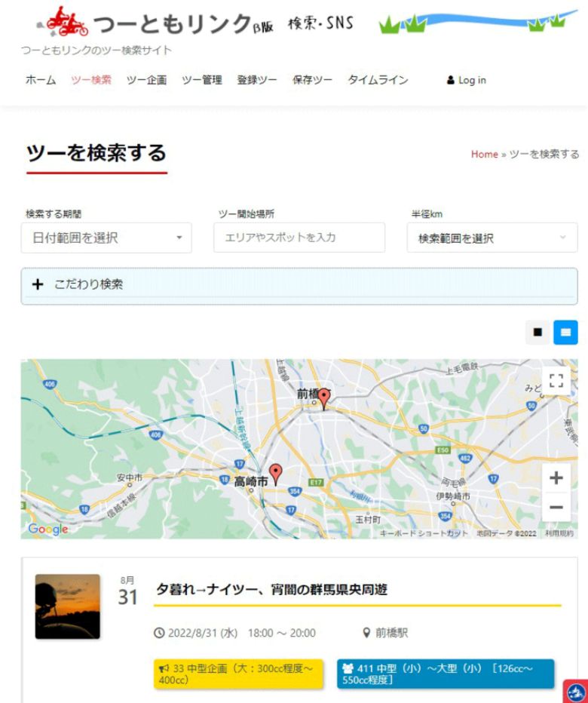This screenshot has height=703, width=588.
Task: Open the 検索範囲を選択 radius dropdown
Action: click(x=492, y=238)
